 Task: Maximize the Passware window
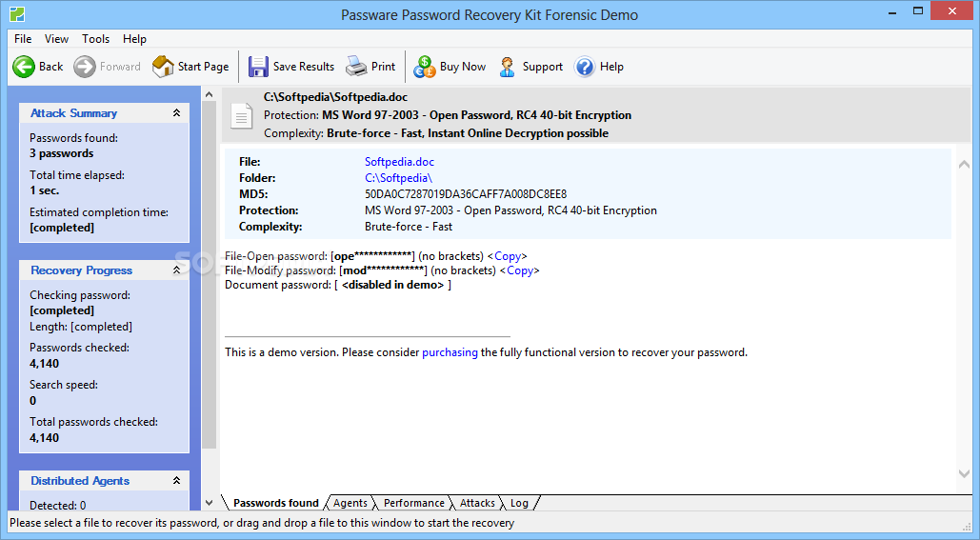pyautogui.click(x=917, y=11)
